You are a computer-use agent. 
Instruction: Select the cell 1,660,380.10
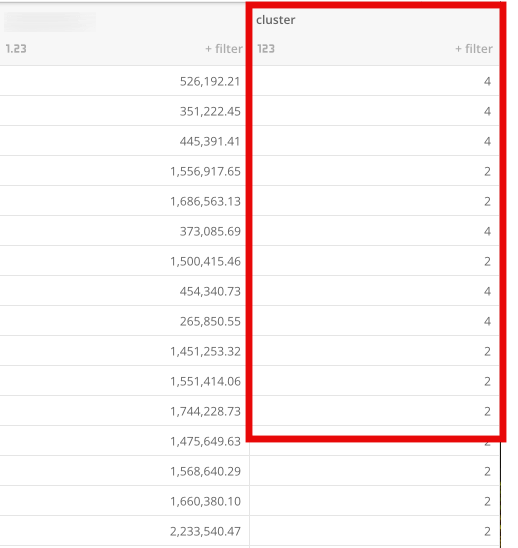pos(206,502)
